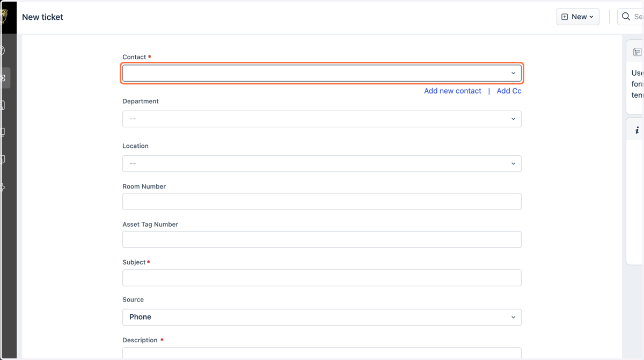Viewport: 644px width, 360px height.
Task: Click the Room Number label
Action: coord(144,186)
